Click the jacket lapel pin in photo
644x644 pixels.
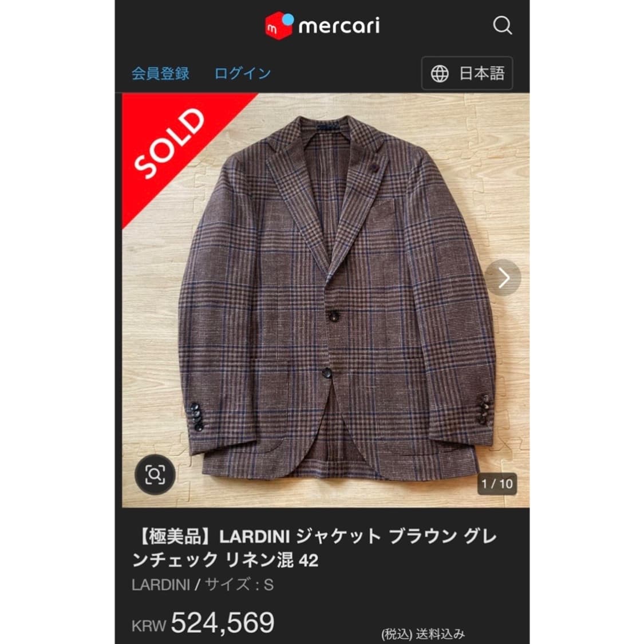[373, 167]
